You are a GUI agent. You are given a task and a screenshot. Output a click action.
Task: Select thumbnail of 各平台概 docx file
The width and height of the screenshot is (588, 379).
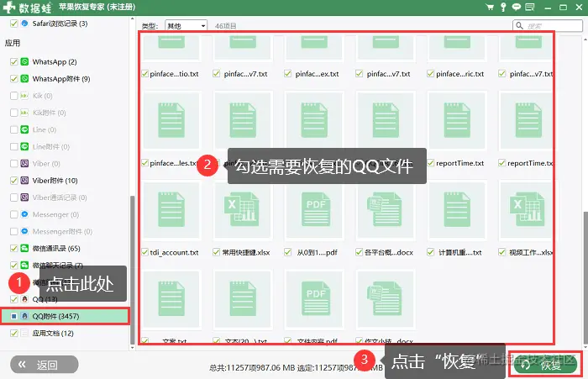(386, 210)
